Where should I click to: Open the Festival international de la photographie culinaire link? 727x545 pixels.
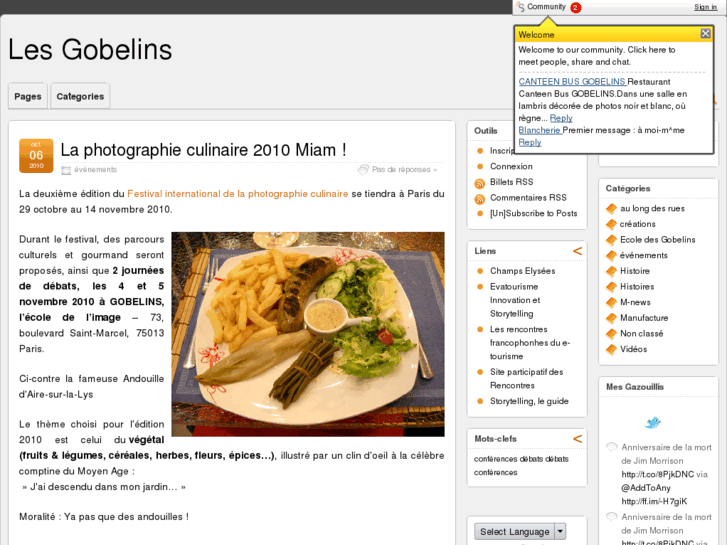[x=237, y=194]
